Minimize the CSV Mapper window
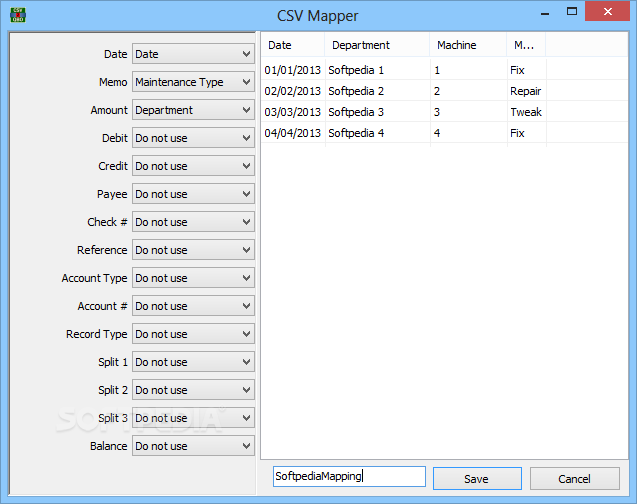 pyautogui.click(x=545, y=12)
